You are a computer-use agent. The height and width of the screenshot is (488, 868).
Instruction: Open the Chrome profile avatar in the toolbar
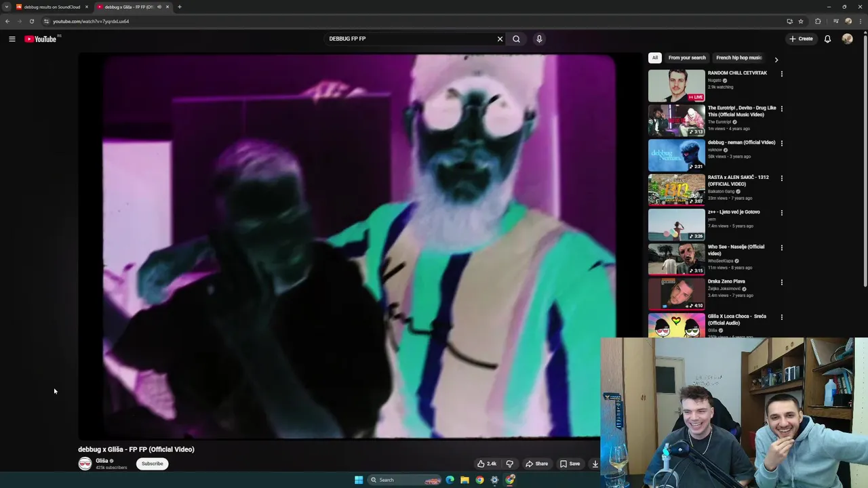click(848, 21)
